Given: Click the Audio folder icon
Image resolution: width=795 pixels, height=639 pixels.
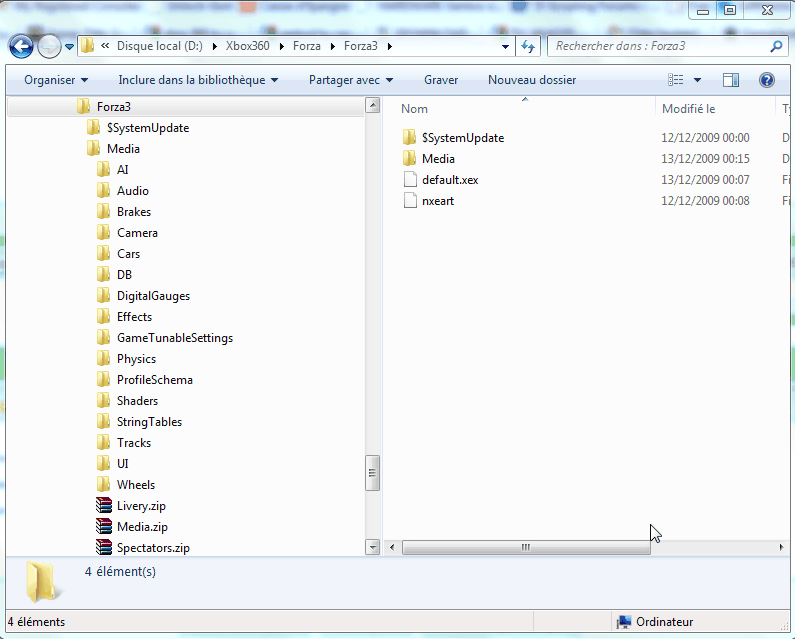Looking at the screenshot, I should pyautogui.click(x=103, y=191).
